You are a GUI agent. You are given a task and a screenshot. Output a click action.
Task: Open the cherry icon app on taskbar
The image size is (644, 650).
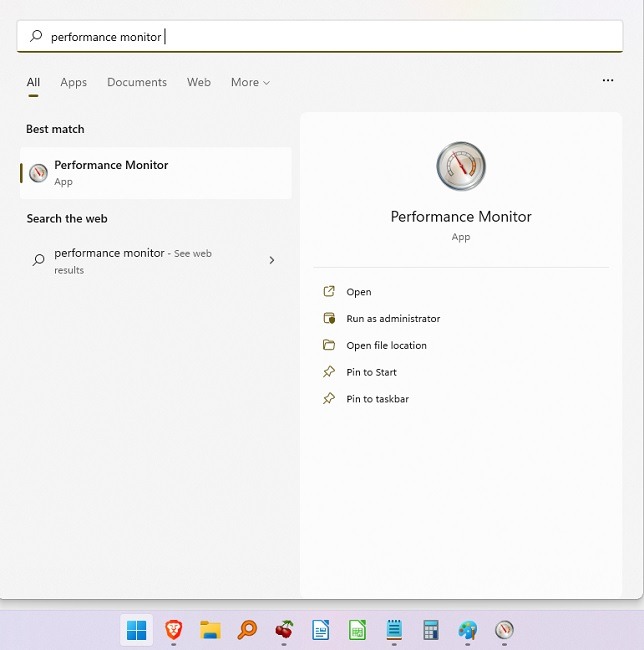click(284, 630)
